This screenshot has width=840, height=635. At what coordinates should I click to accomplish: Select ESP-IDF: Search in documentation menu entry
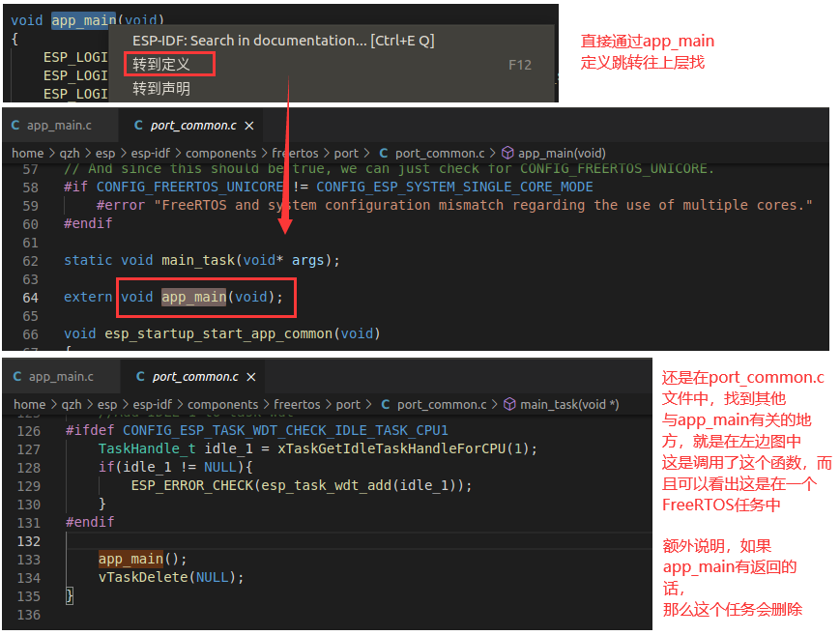pos(283,41)
